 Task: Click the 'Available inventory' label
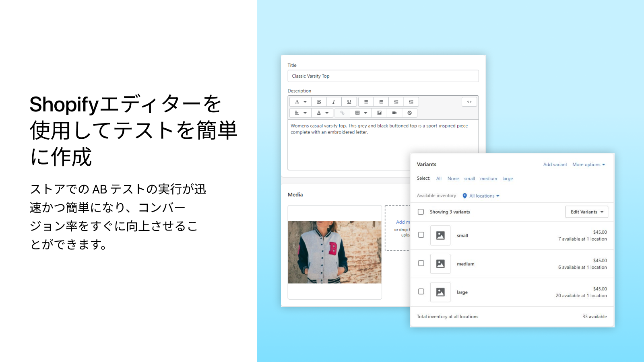point(436,196)
